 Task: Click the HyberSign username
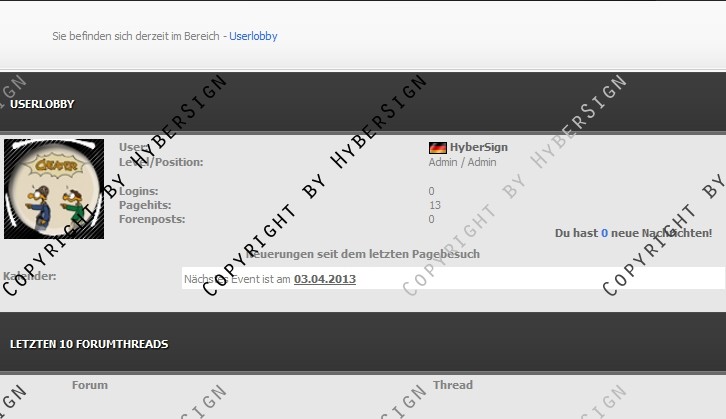pos(478,147)
